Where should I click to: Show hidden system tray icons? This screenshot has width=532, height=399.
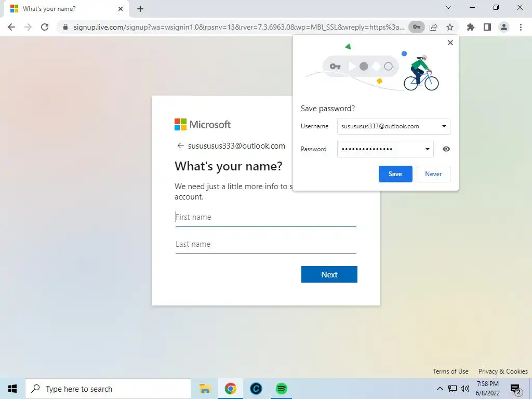click(440, 389)
